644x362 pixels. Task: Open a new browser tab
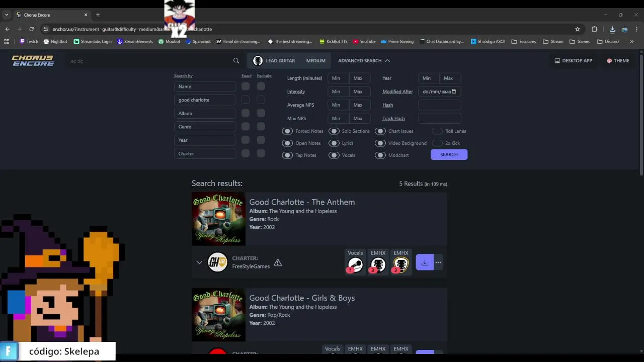[98, 15]
